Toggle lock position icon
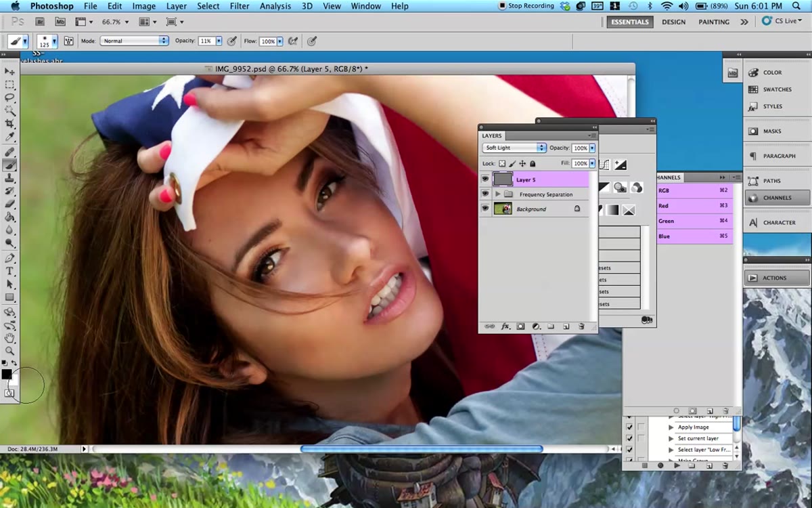The height and width of the screenshot is (508, 812). pyautogui.click(x=522, y=163)
